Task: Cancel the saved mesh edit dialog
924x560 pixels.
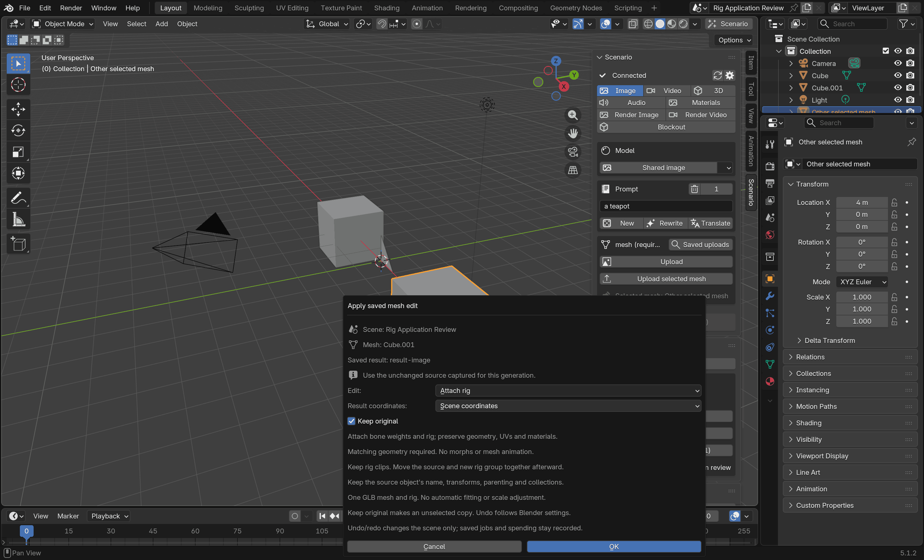Action: click(x=434, y=547)
